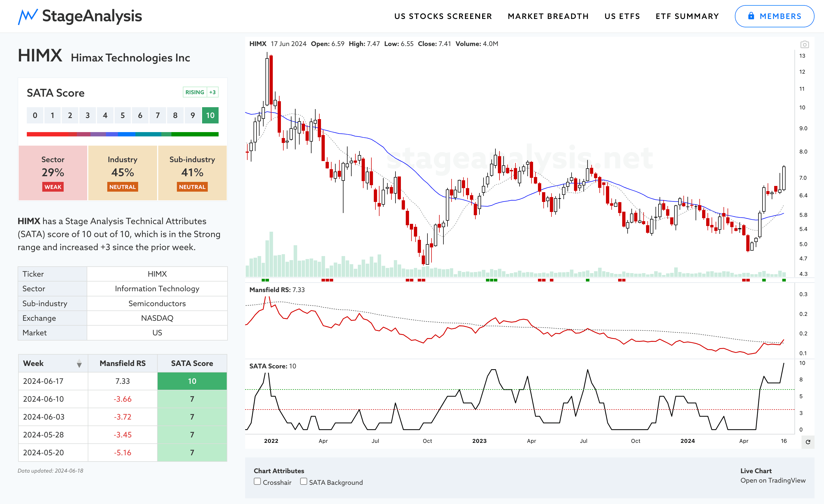Open Market Breadth page
This screenshot has width=824, height=504.
548,17
